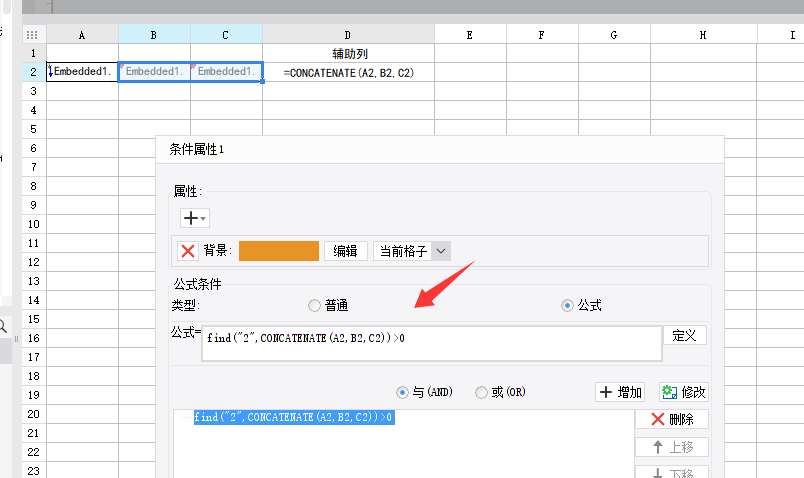Viewport: 804px width, 478px height.
Task: Select column F header
Action: click(x=541, y=35)
